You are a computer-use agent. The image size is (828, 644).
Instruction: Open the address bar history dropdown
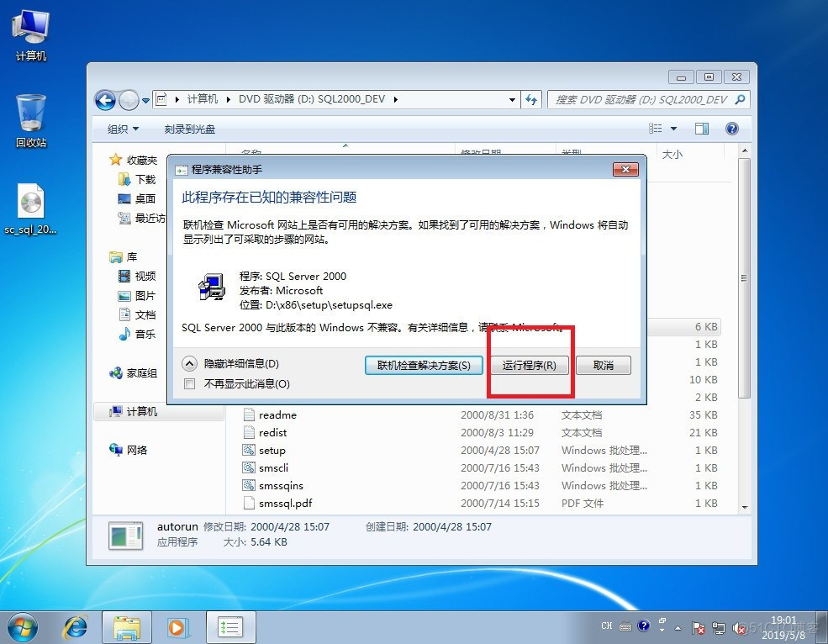click(x=512, y=99)
